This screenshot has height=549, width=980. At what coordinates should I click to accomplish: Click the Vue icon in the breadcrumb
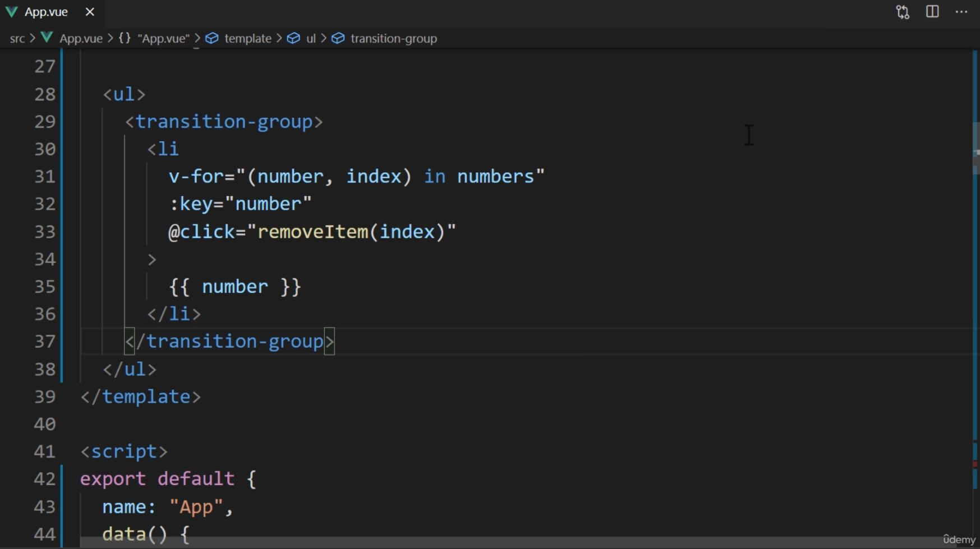click(47, 38)
